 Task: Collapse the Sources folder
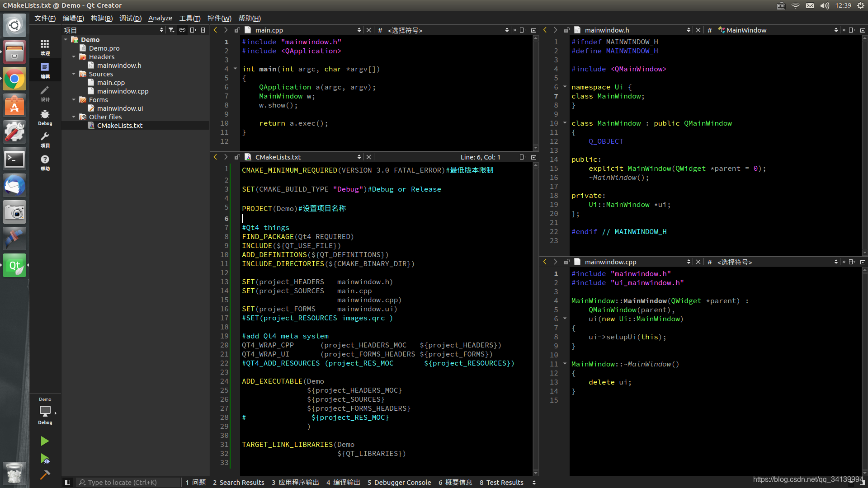[x=74, y=74]
